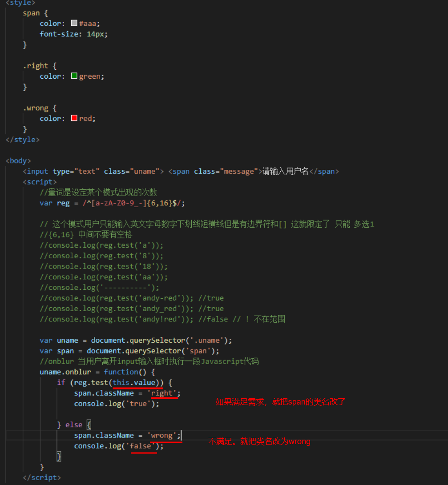Image resolution: width=448 pixels, height=485 pixels.
Task: Click the commented reg.test('8') line
Action: (x=101, y=256)
